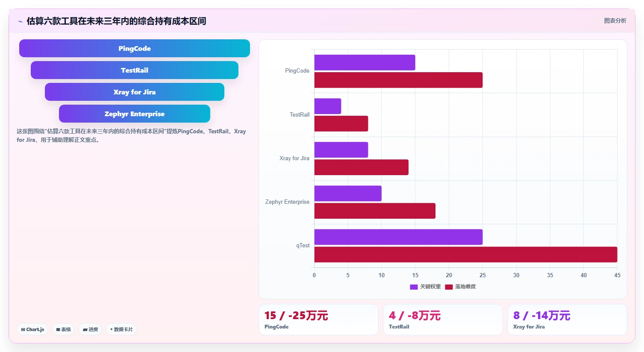This screenshot has height=352, width=644.
Task: Click the PingCode y-axis label
Action: click(x=297, y=71)
